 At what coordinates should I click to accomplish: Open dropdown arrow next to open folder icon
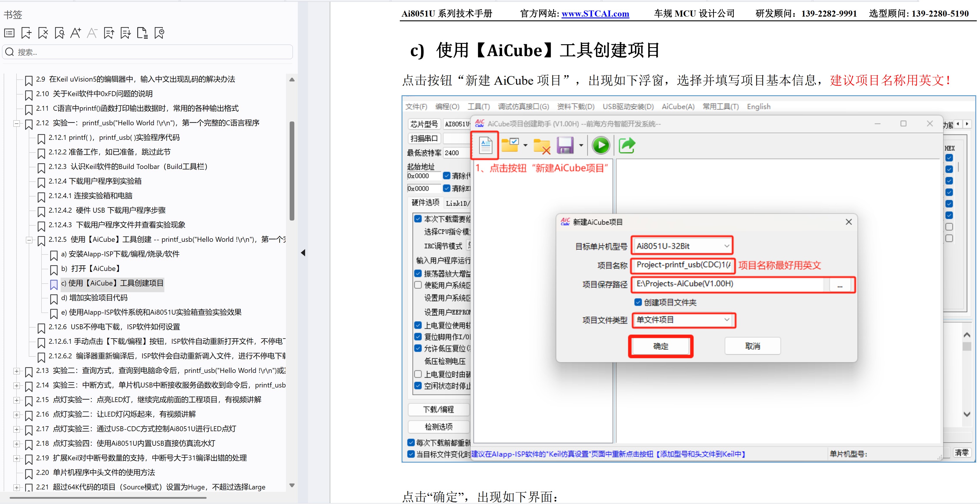tap(525, 145)
